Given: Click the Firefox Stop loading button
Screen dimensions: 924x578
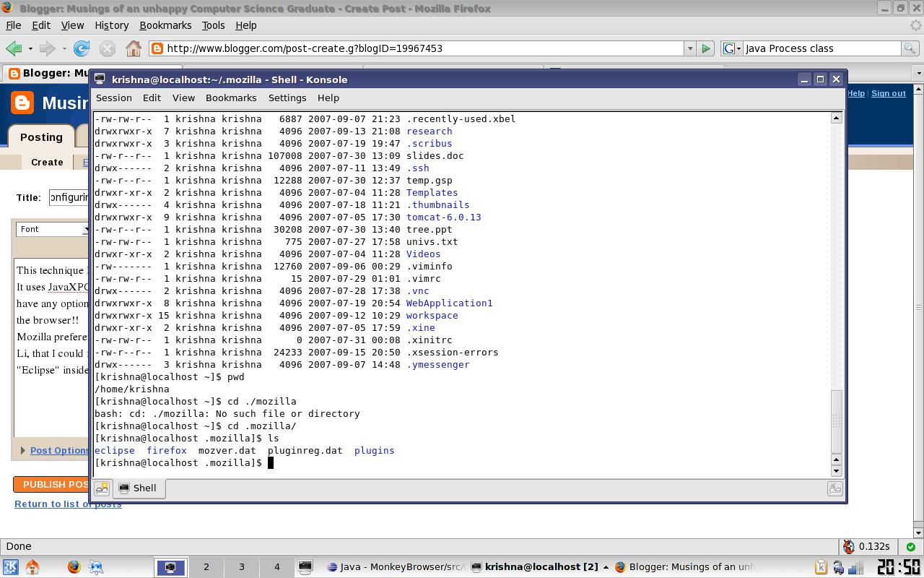Looking at the screenshot, I should point(108,48).
